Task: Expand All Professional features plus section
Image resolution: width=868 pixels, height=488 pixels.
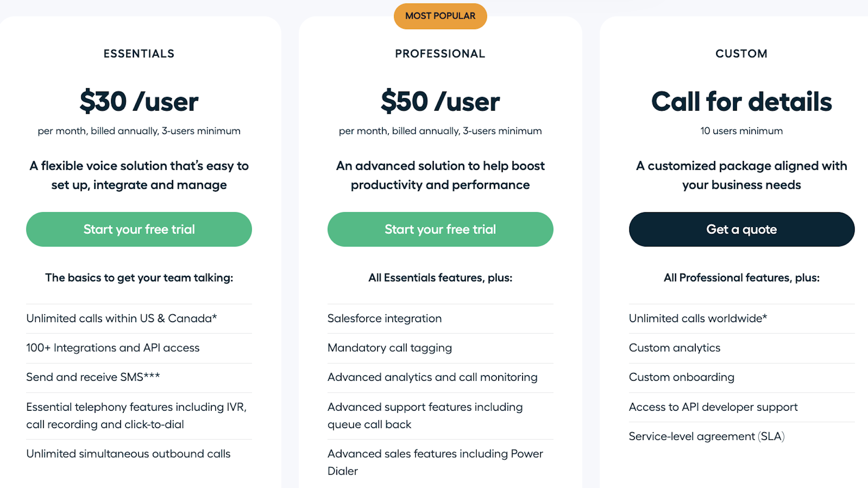Action: pyautogui.click(x=741, y=277)
